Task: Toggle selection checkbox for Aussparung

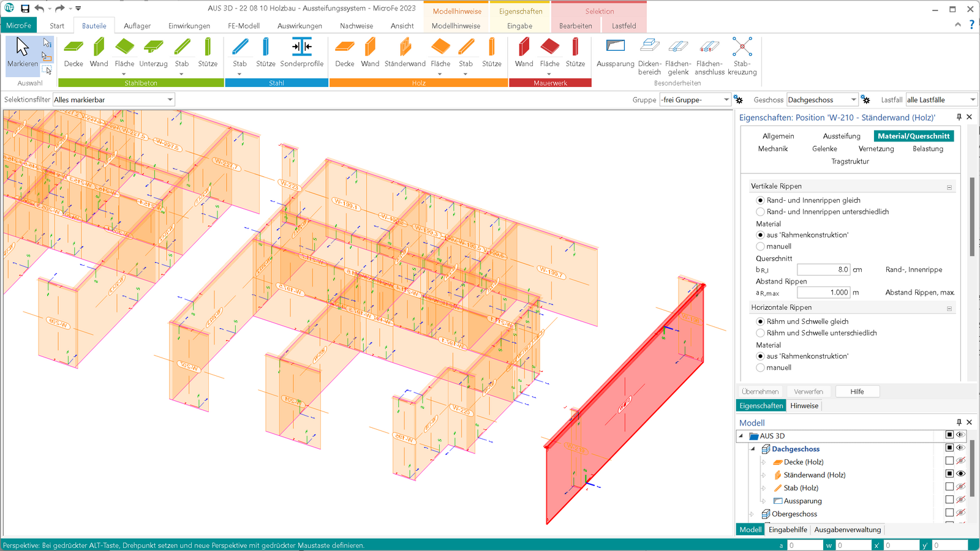Action: [949, 500]
